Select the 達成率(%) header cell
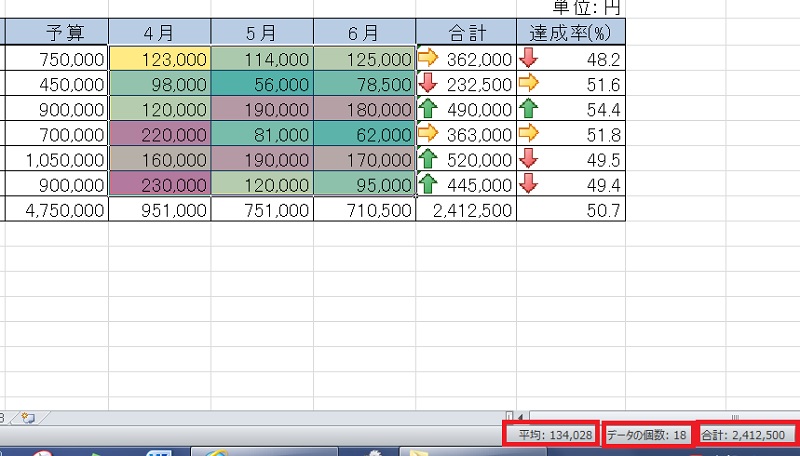This screenshot has height=456, width=800. pos(571,33)
